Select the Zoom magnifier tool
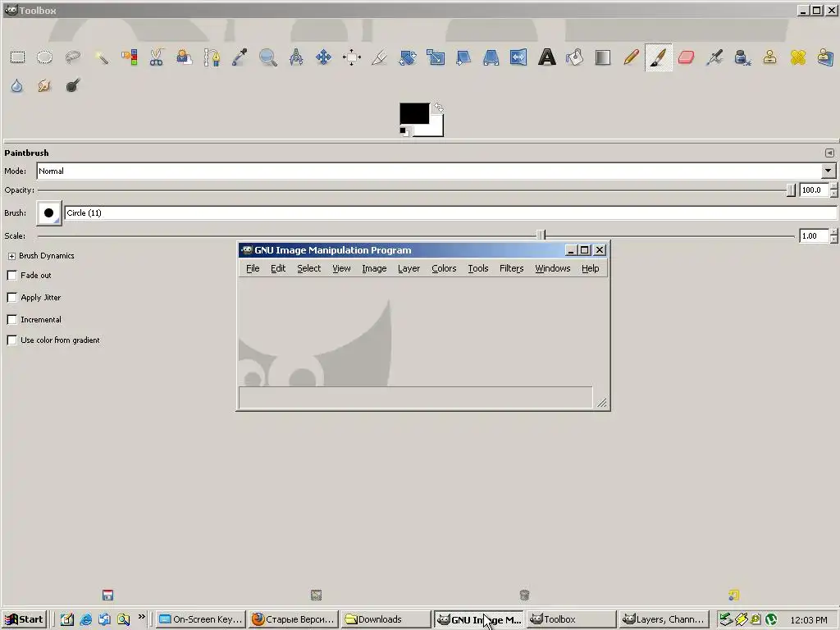Screen dimensions: 840x630 (x=268, y=57)
